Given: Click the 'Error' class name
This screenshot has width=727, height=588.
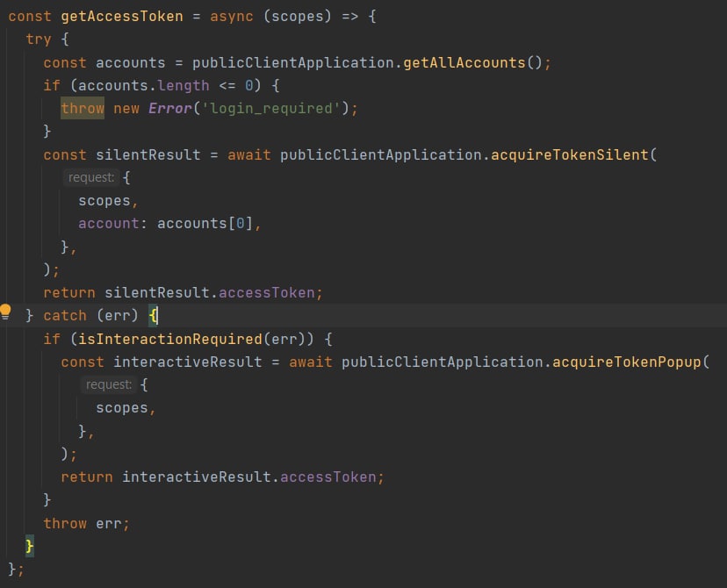Looking at the screenshot, I should [169, 109].
